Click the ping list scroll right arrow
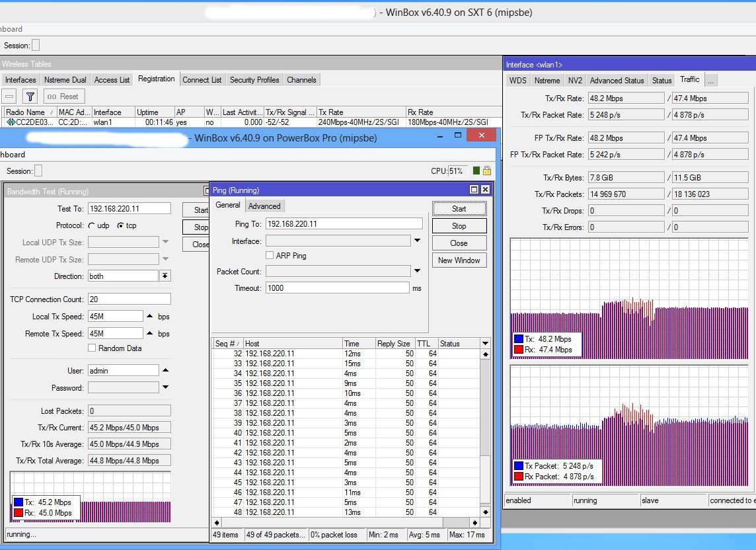756x550 pixels. [x=475, y=522]
